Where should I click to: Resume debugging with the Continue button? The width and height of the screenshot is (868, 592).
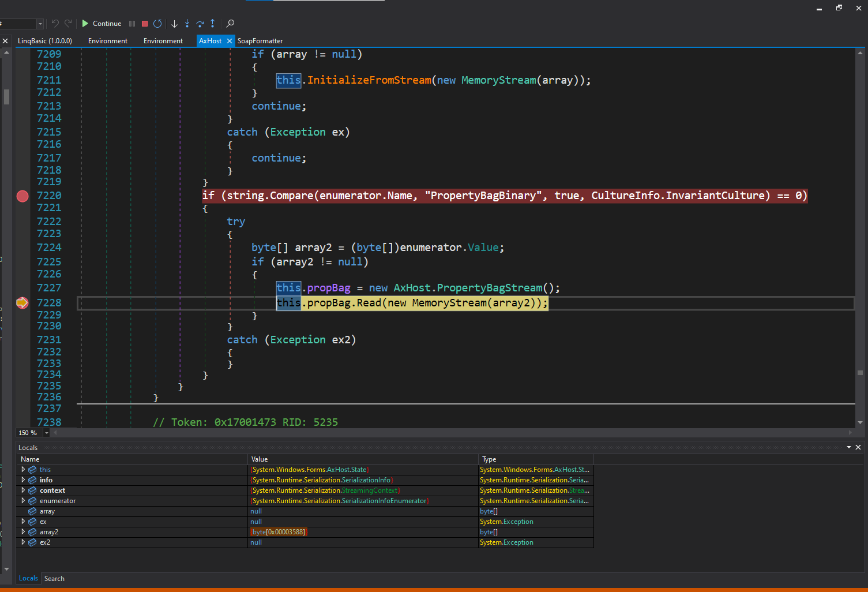click(102, 24)
